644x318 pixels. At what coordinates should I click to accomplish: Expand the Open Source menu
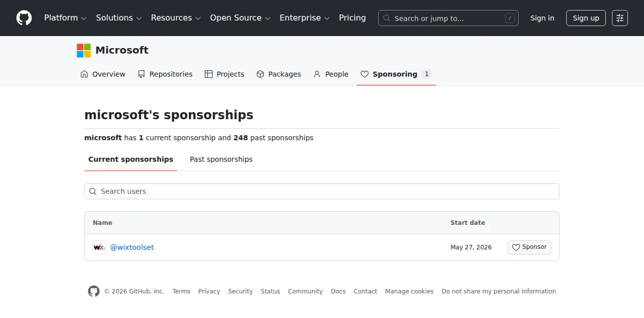point(240,18)
